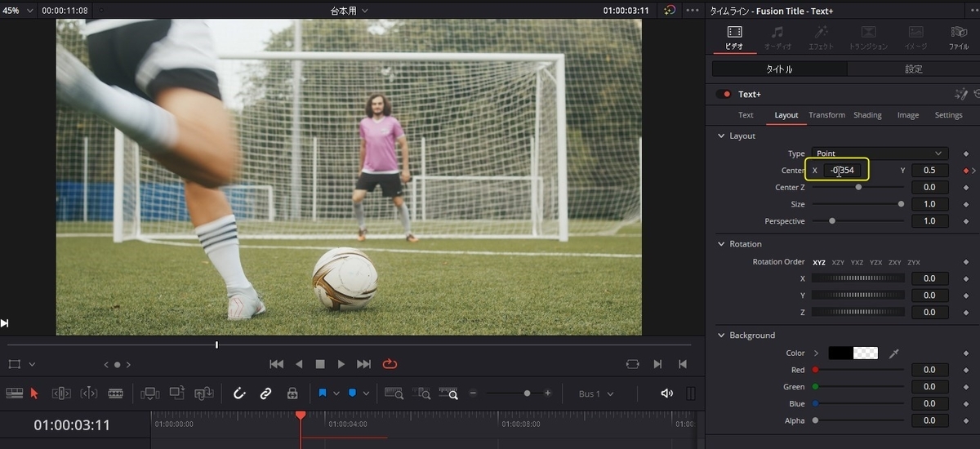Click the Center X value field
The width and height of the screenshot is (980, 449).
[x=841, y=170]
